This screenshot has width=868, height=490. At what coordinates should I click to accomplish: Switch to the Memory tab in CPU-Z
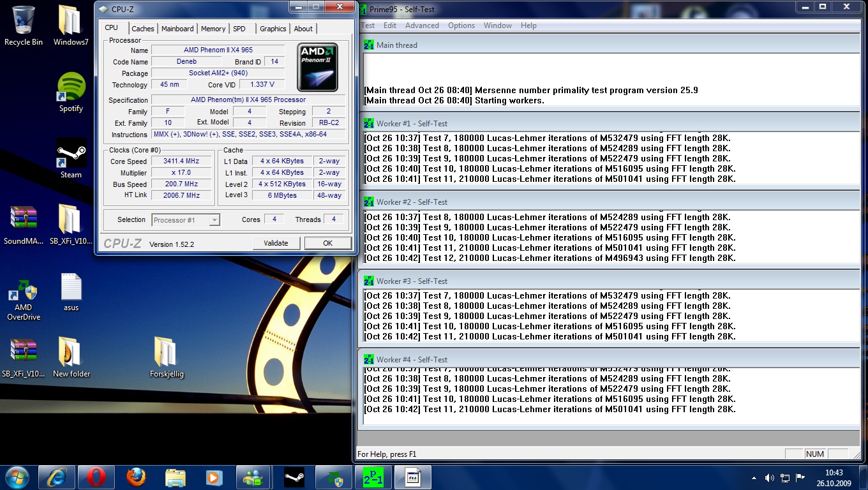click(213, 29)
